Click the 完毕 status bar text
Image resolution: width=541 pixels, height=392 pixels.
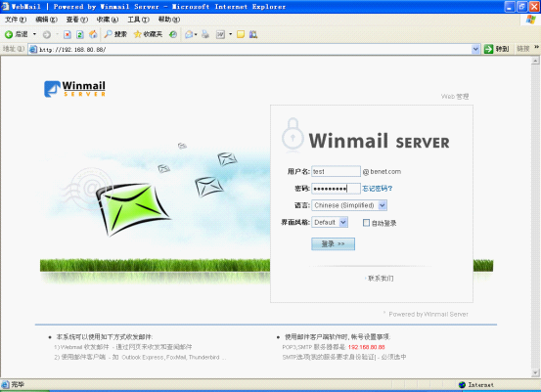point(18,384)
